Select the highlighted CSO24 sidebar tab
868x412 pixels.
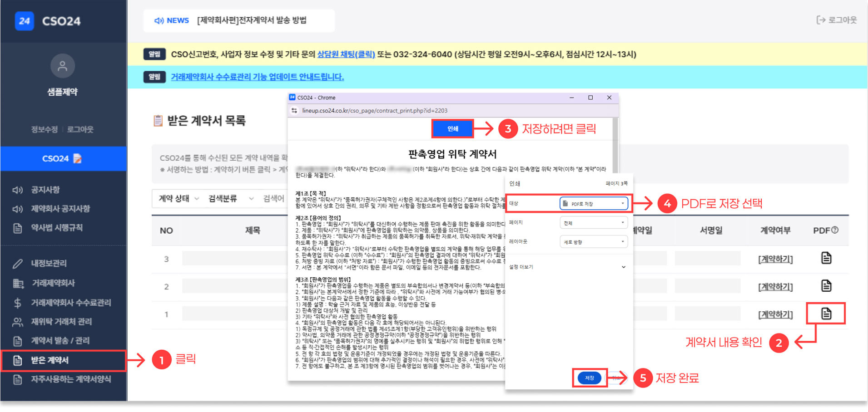63,158
